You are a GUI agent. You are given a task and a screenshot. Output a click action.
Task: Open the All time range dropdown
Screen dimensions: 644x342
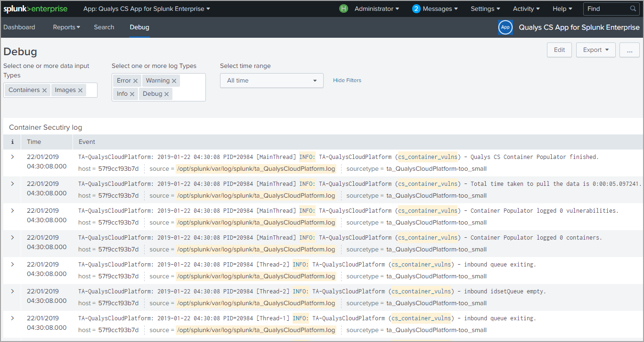coord(271,81)
